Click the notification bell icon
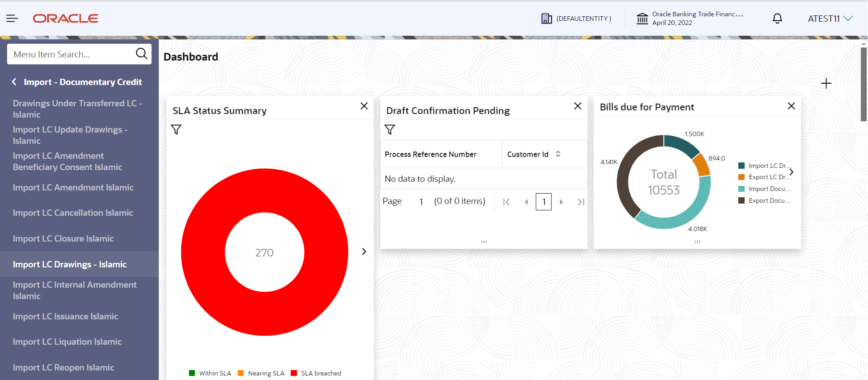 pos(777,19)
